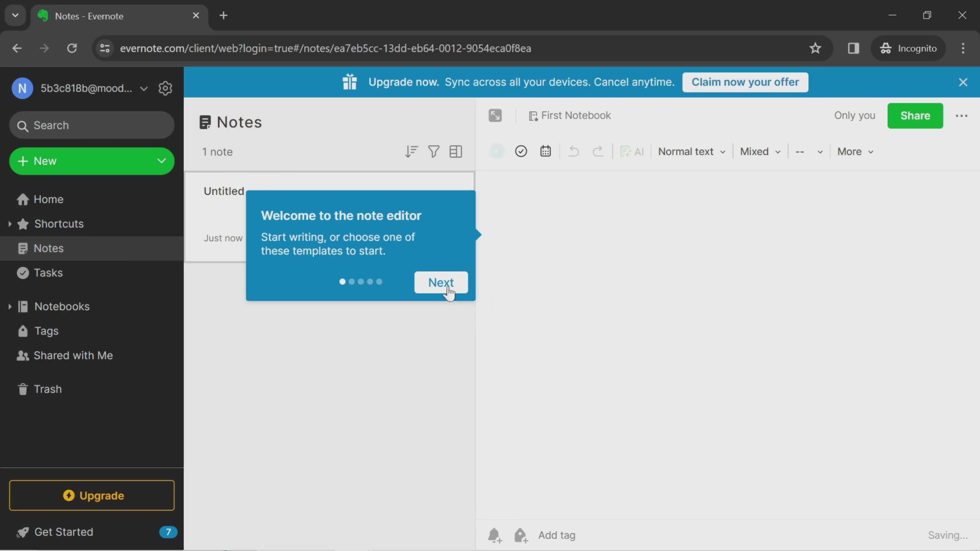Click the sort notes icon

tap(411, 151)
